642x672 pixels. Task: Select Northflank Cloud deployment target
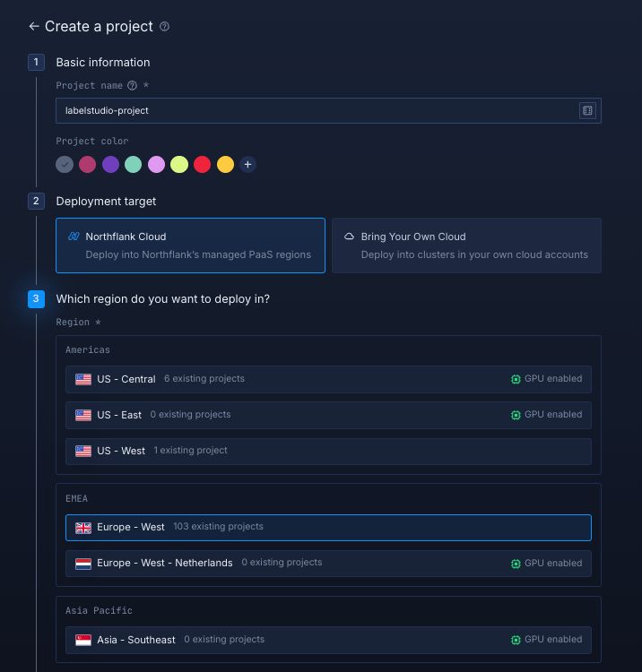190,246
